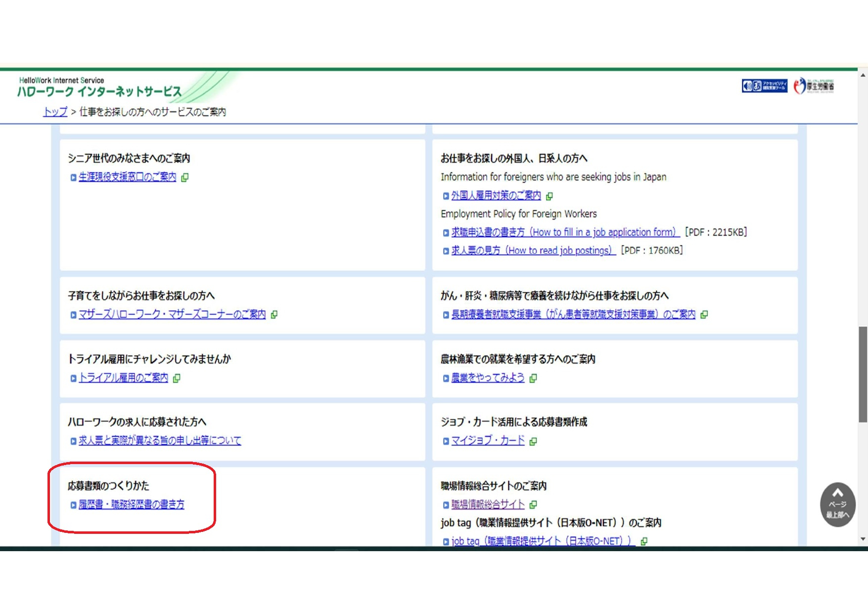Open the アクセシビリティ閲覧支援ツール accessibility tool
Viewport: 868px width, 614px height.
coord(764,85)
